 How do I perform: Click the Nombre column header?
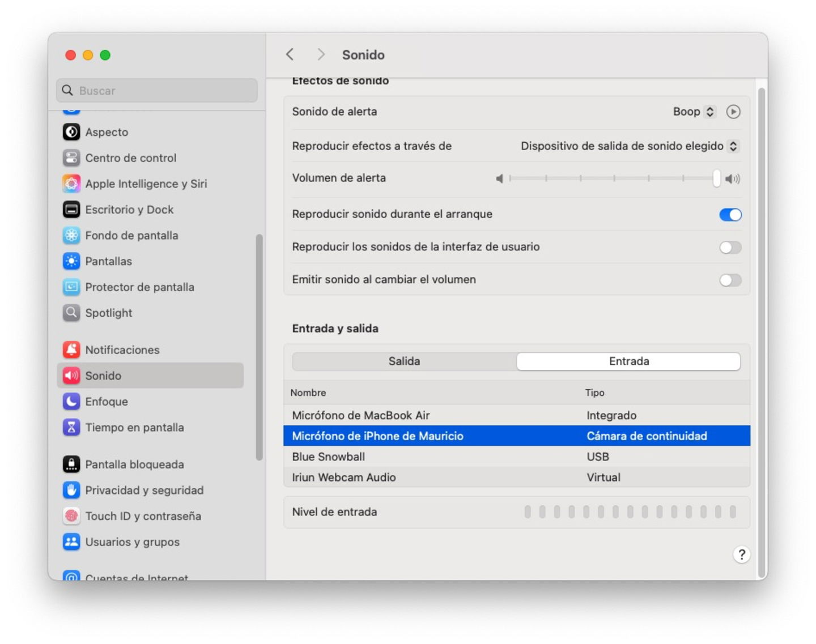tap(308, 393)
